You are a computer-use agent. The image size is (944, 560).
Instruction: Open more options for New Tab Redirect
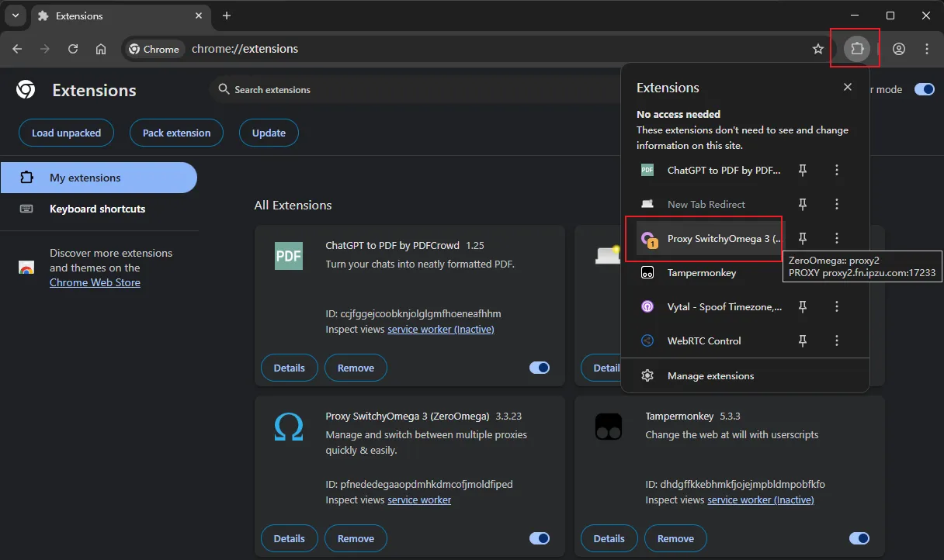pyautogui.click(x=837, y=204)
